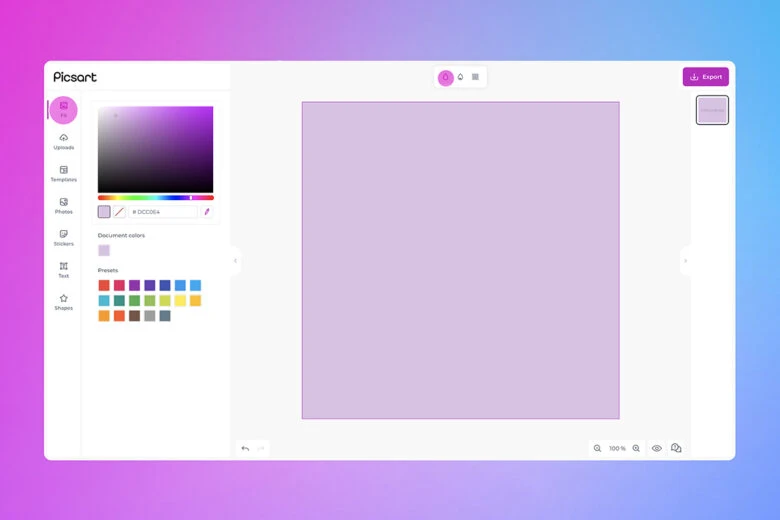Select the Text tool in sidebar
Viewport: 780px width, 520px height.
(63, 269)
